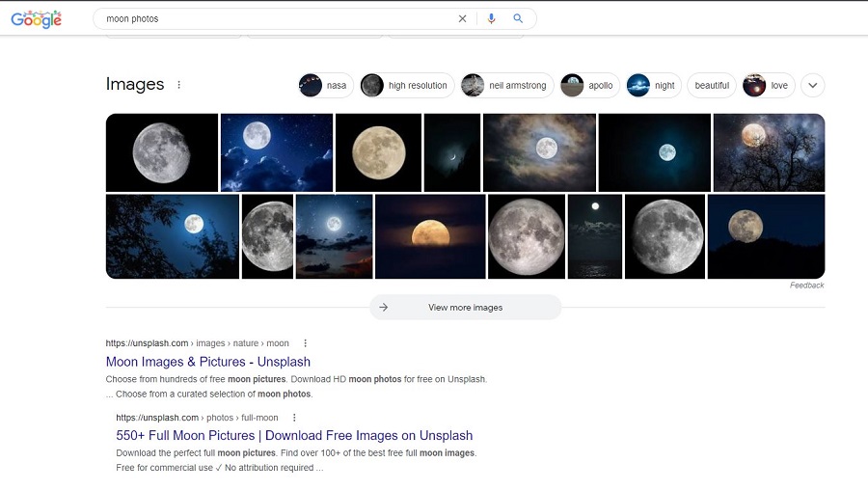Start voice search with microphone icon
The image size is (868, 490).
point(491,18)
